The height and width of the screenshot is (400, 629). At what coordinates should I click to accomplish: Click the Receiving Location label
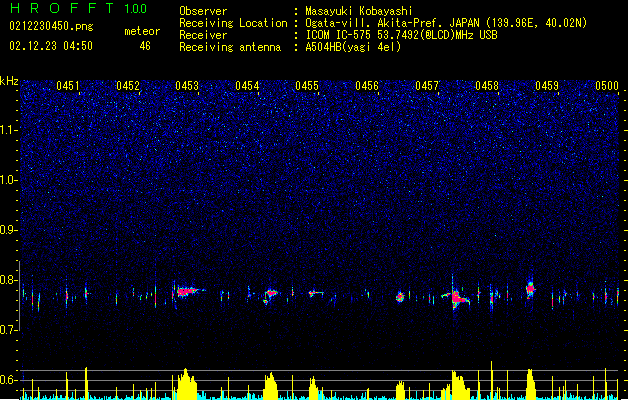coord(233,23)
